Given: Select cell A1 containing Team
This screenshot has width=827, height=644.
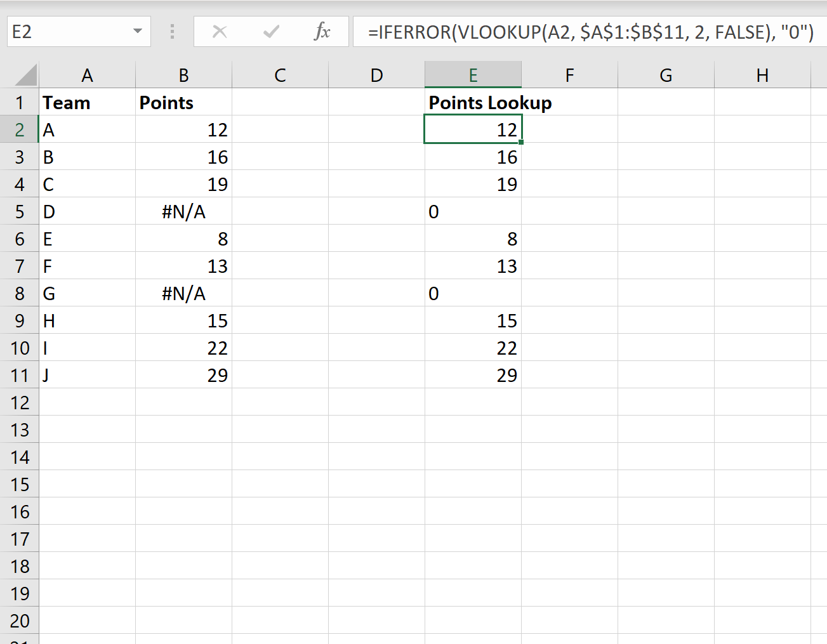Looking at the screenshot, I should click(x=87, y=102).
